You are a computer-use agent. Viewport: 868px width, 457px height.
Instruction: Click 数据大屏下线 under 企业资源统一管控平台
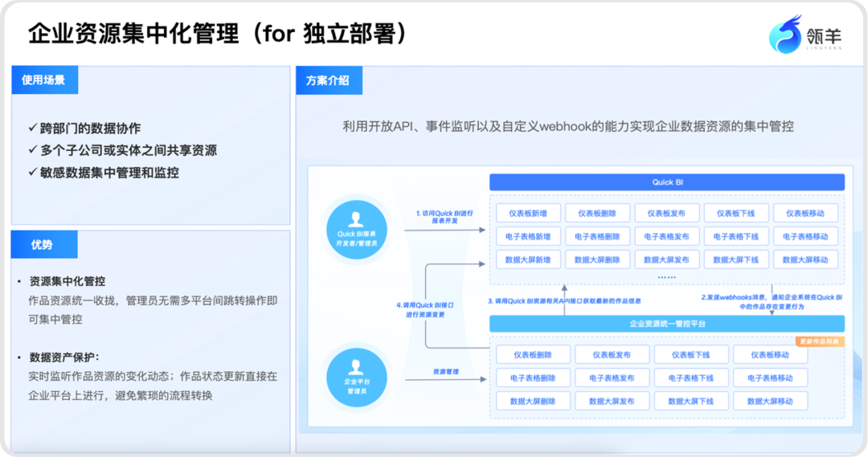click(691, 402)
